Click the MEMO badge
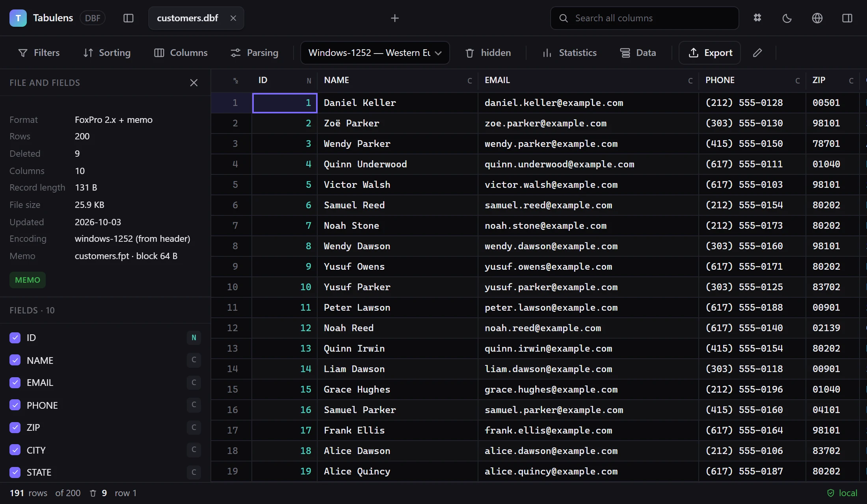The image size is (867, 504). [28, 280]
